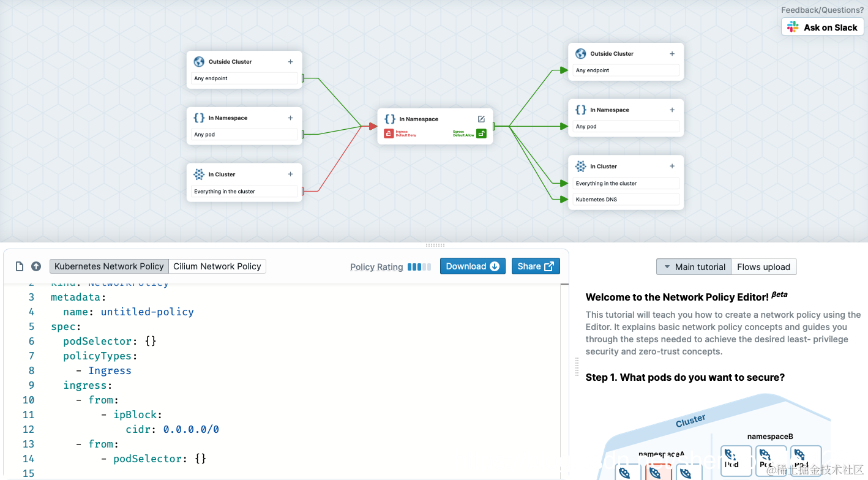Image resolution: width=868 pixels, height=480 pixels.
Task: Click the 'ingress:' line 9
Action: (88, 385)
